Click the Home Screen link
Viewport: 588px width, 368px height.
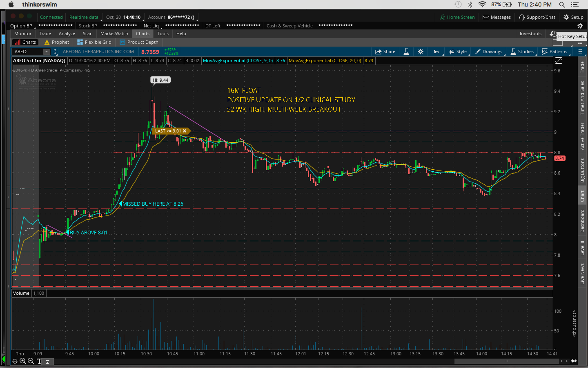(457, 17)
